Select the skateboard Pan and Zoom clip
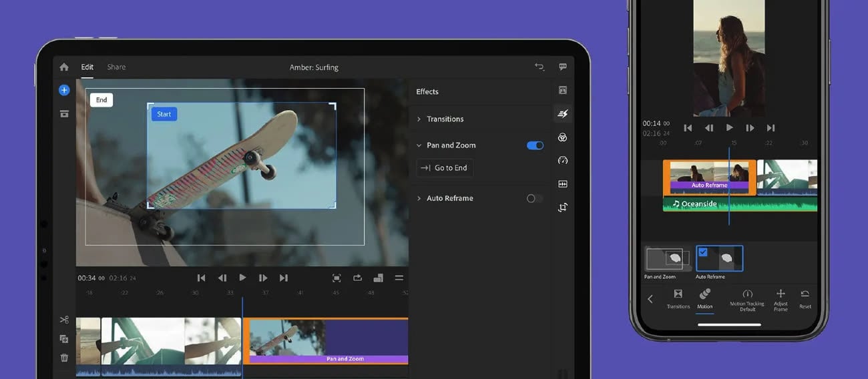Image resolution: width=868 pixels, height=379 pixels. [x=325, y=341]
